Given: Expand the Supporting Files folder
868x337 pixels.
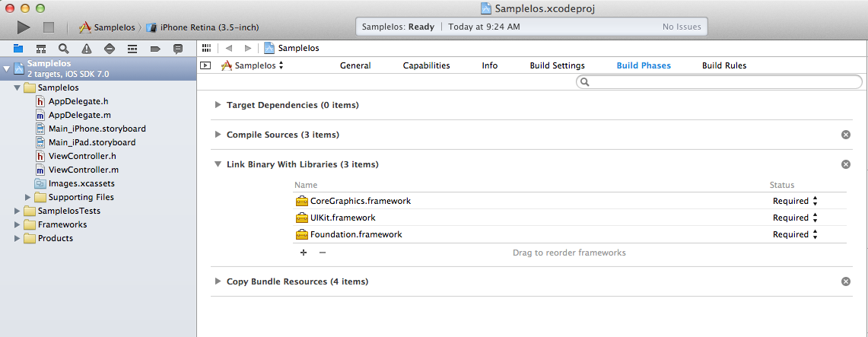Looking at the screenshot, I should 27,197.
